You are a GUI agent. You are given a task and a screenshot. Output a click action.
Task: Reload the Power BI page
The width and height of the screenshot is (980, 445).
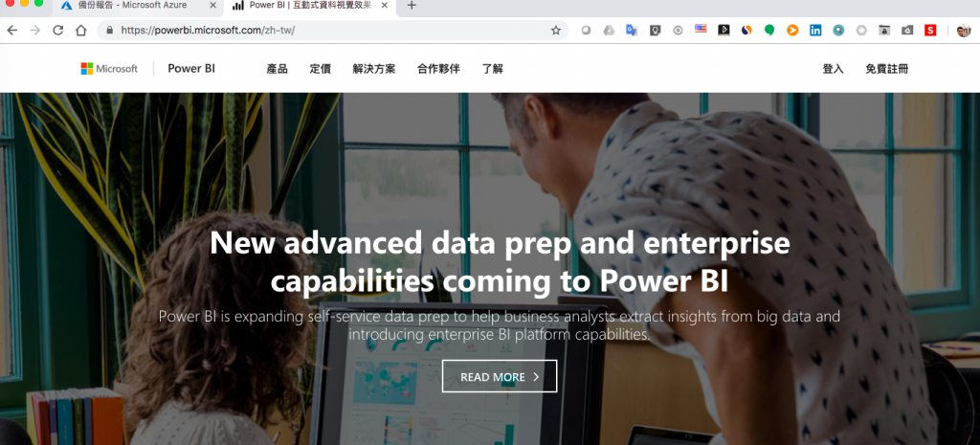point(58,30)
